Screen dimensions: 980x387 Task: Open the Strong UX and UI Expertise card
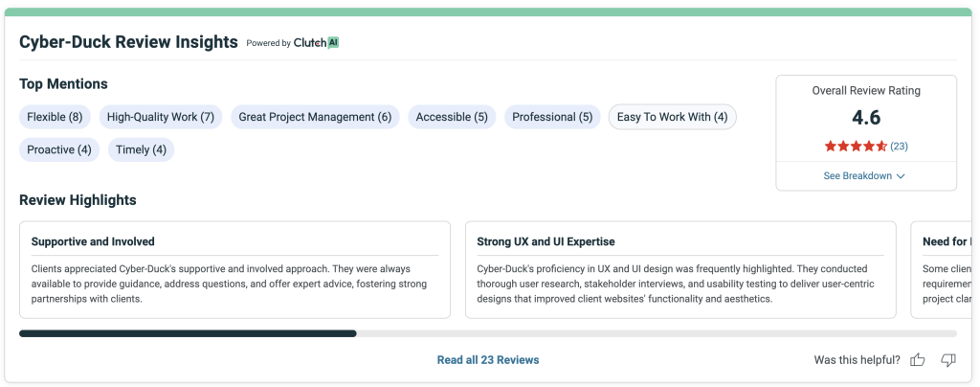click(x=680, y=270)
